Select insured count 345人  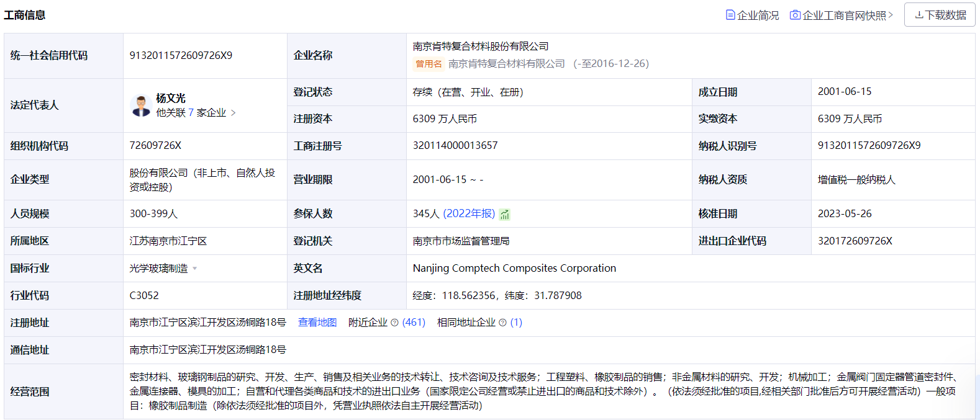coord(426,213)
